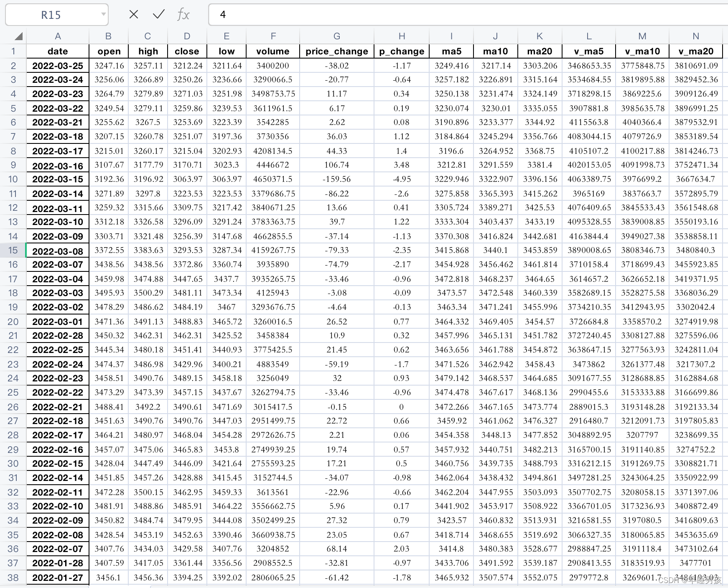Click the 'volume' header cell
728x588 pixels.
coord(273,51)
